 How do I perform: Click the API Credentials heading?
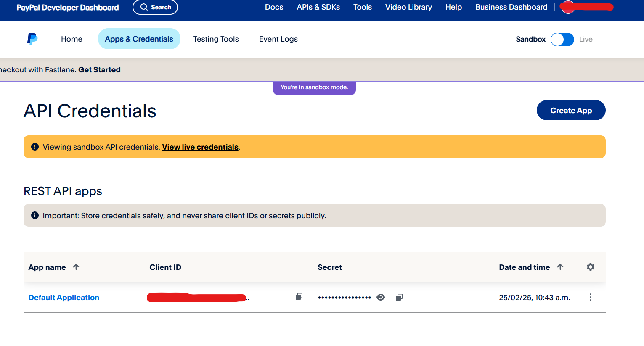tap(90, 111)
